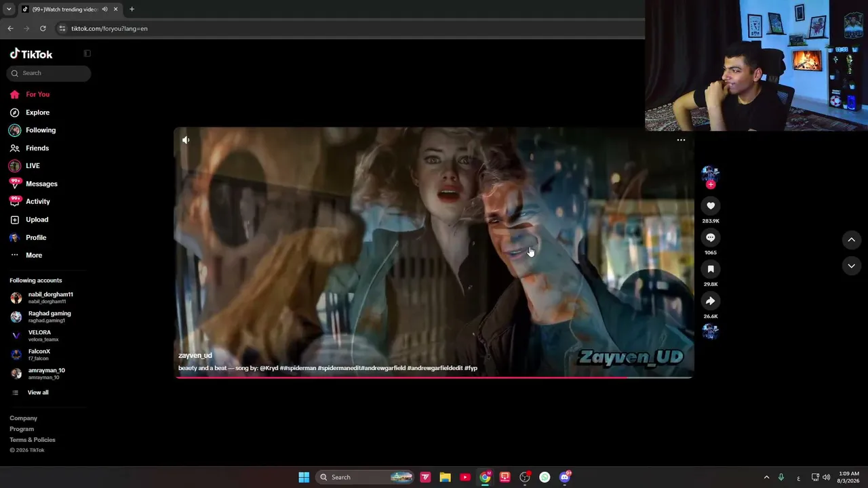Go back in the browser
This screenshot has height=488, width=868.
pyautogui.click(x=10, y=28)
